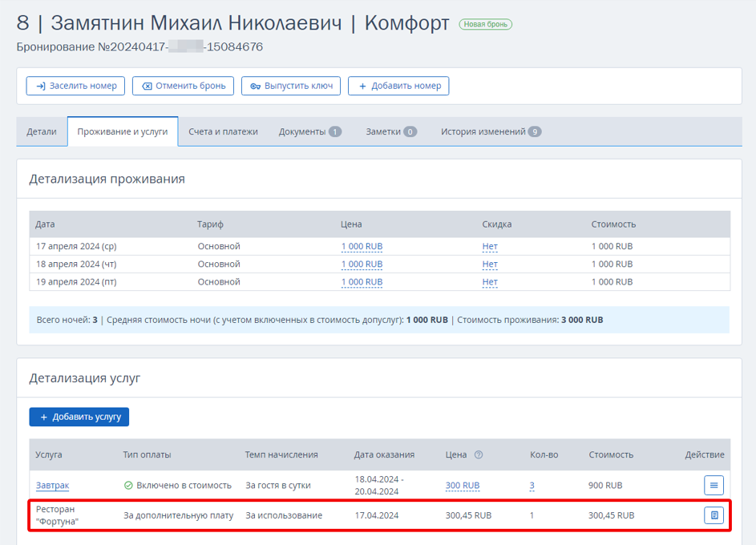Click the За дополнительную плату cell
This screenshot has height=545, width=756.
tap(179, 515)
